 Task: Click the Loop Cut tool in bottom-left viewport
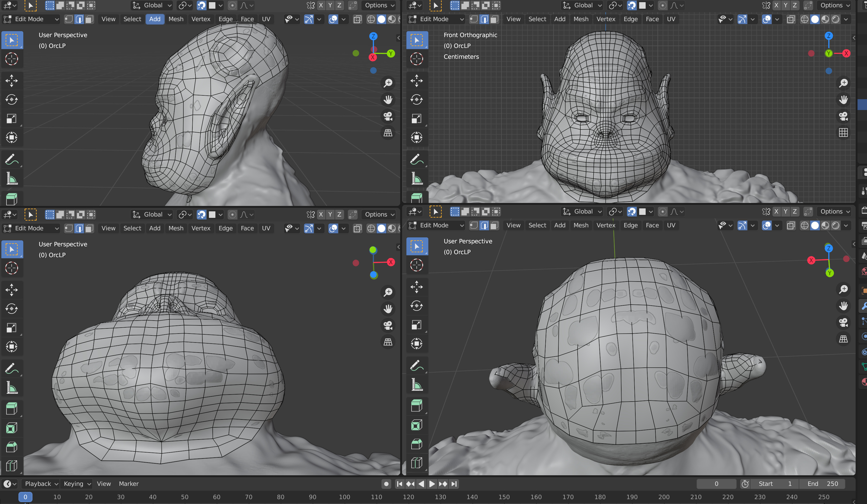(x=12, y=466)
